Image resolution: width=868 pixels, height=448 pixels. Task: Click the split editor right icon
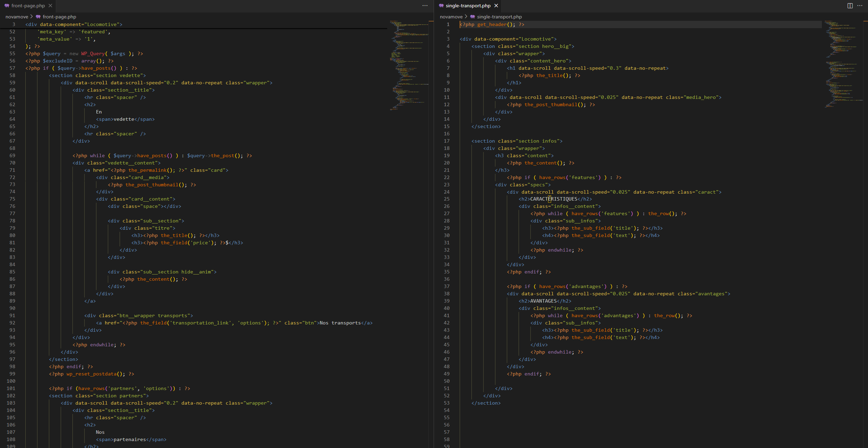click(850, 6)
